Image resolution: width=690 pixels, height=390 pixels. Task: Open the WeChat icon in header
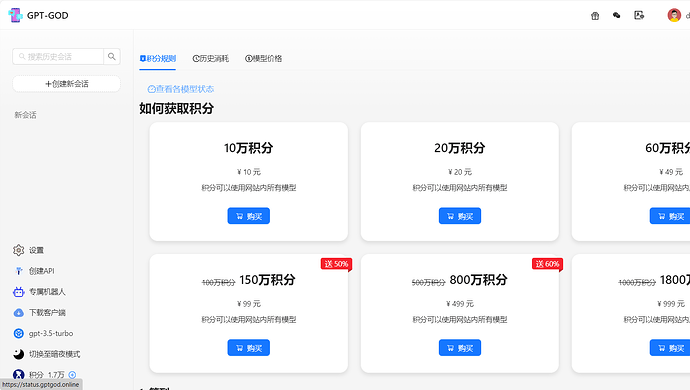(617, 15)
